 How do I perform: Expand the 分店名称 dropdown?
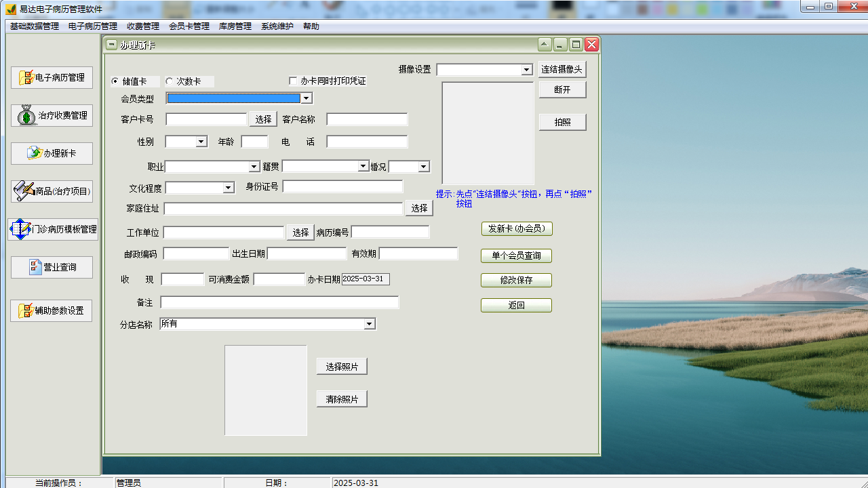370,324
